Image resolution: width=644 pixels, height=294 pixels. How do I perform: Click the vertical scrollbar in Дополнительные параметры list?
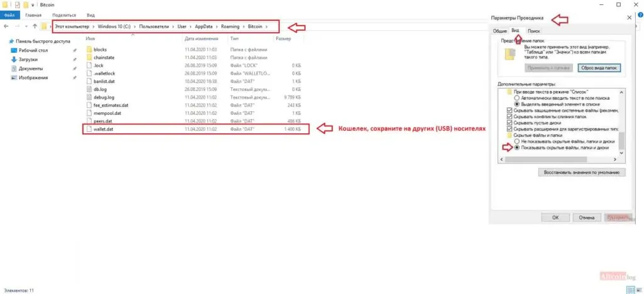621,141
